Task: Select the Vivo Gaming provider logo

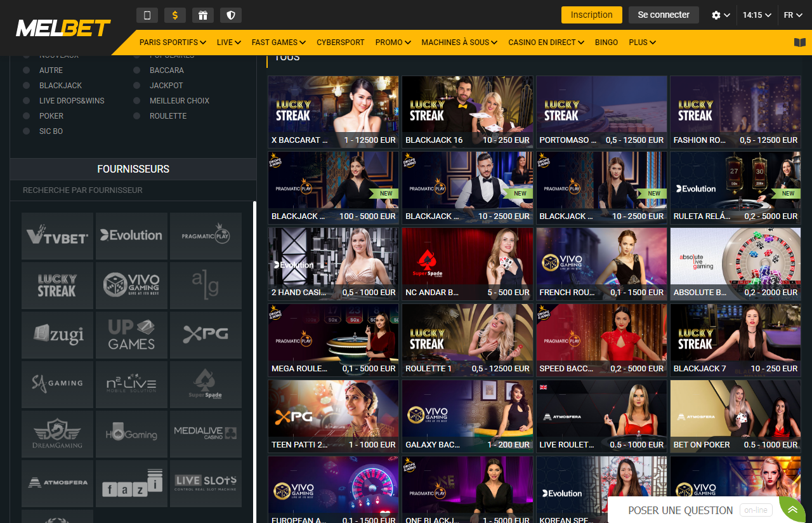Action: (131, 286)
